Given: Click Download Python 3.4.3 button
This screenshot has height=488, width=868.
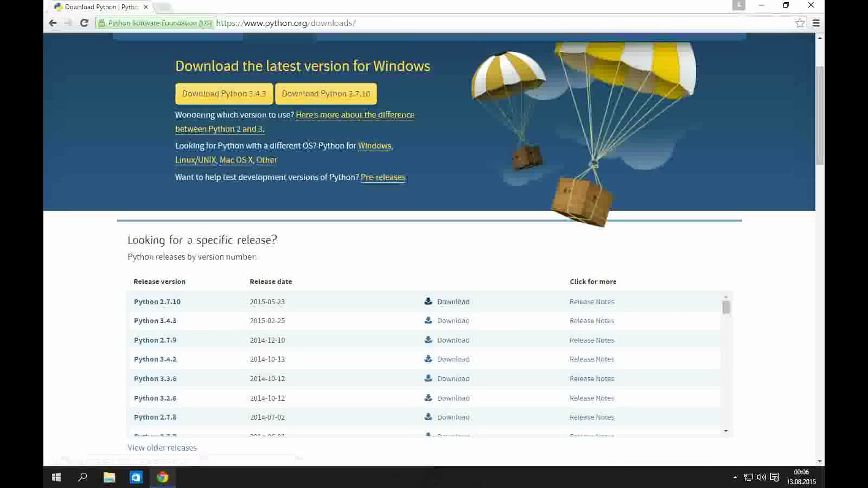Looking at the screenshot, I should tap(224, 94).
